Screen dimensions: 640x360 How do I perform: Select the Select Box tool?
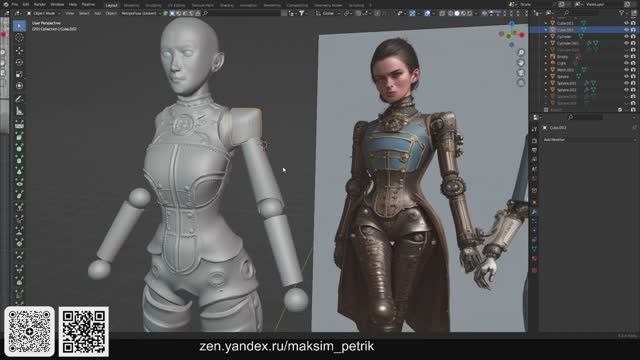(19, 26)
